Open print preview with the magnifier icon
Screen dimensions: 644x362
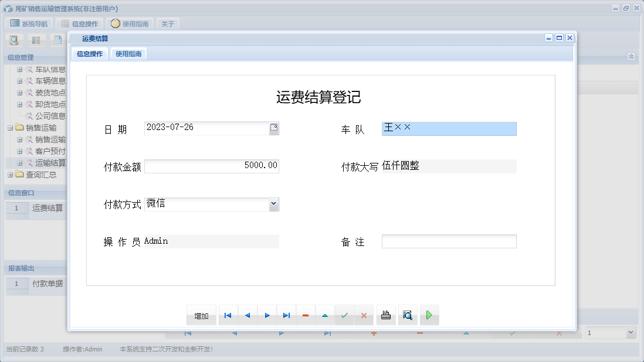coord(407,315)
